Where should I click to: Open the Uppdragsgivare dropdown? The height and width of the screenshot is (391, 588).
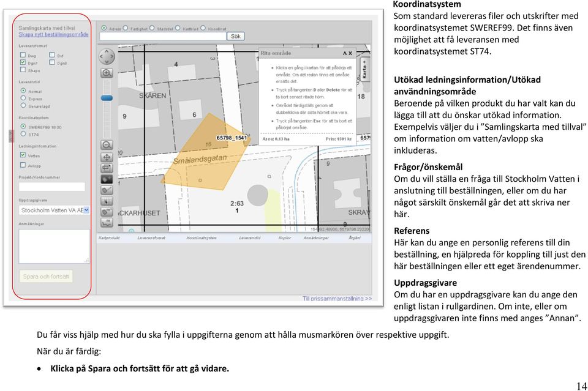click(55, 210)
